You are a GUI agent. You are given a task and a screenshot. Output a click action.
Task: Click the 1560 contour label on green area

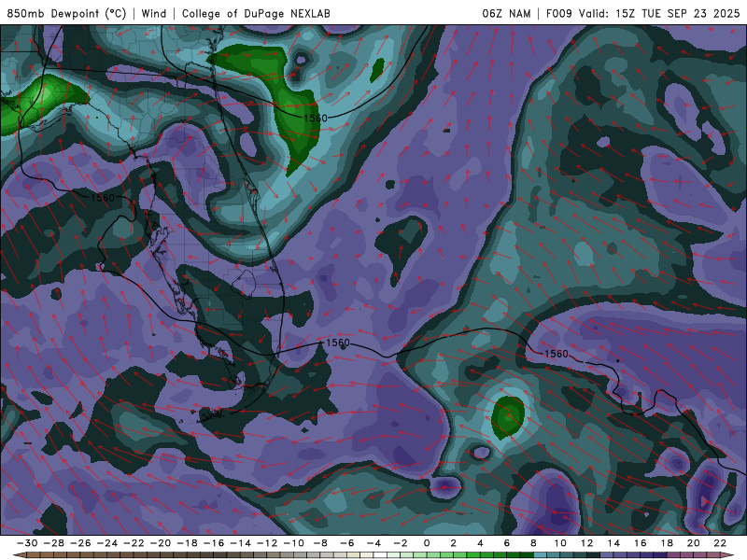click(316, 118)
